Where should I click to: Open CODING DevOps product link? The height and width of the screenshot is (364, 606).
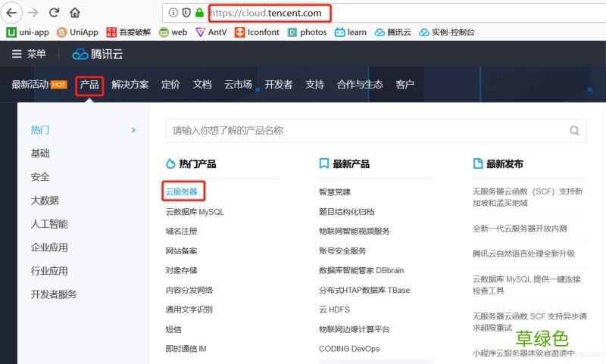tap(349, 349)
